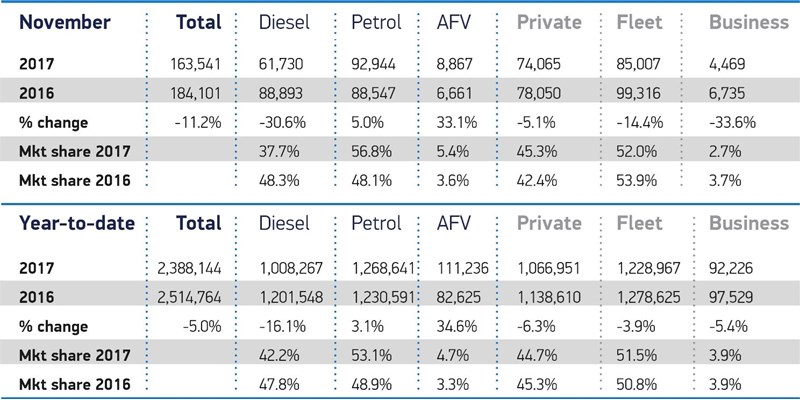This screenshot has width=800, height=400.
Task: Select Business header in Year-to-date table
Action: tap(747, 222)
